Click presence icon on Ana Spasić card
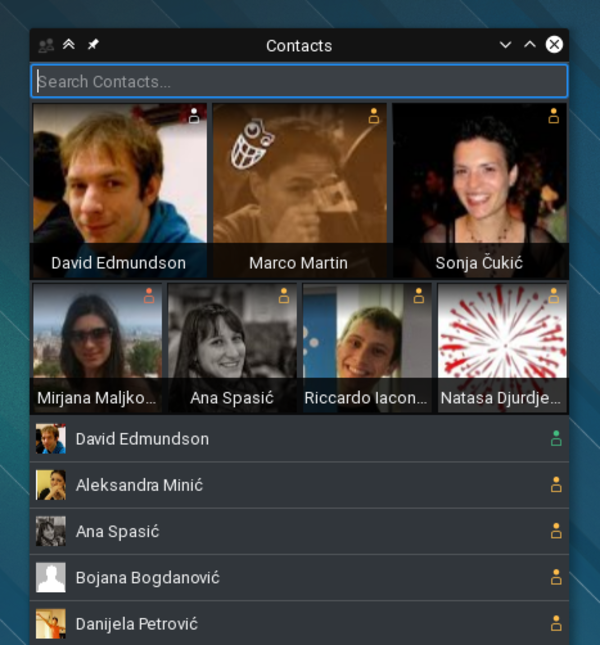This screenshot has width=600, height=645. click(284, 296)
